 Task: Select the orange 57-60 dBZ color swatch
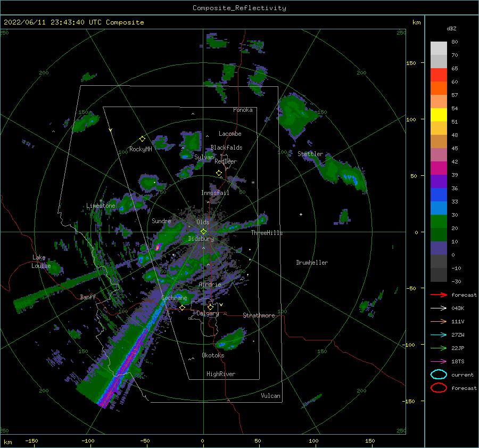[439, 88]
